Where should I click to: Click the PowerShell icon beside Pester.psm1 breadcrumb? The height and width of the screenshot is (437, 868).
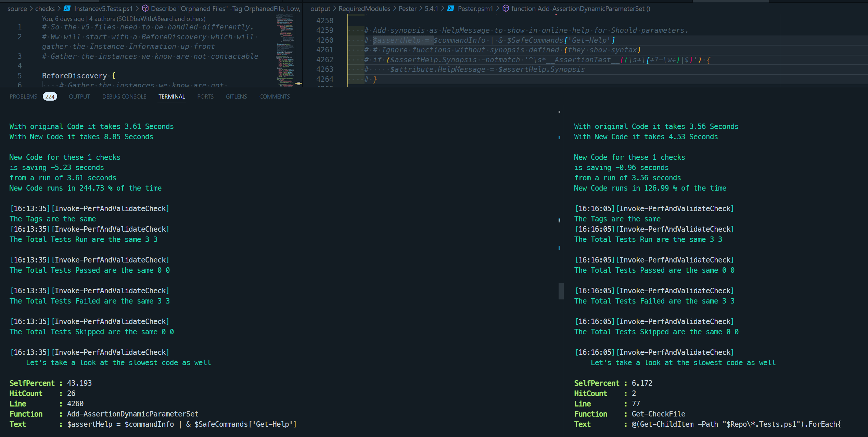pyautogui.click(x=451, y=9)
